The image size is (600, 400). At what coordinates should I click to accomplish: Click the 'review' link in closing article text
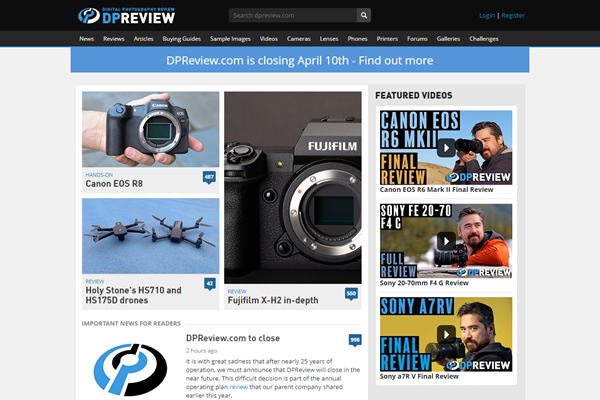[239, 387]
